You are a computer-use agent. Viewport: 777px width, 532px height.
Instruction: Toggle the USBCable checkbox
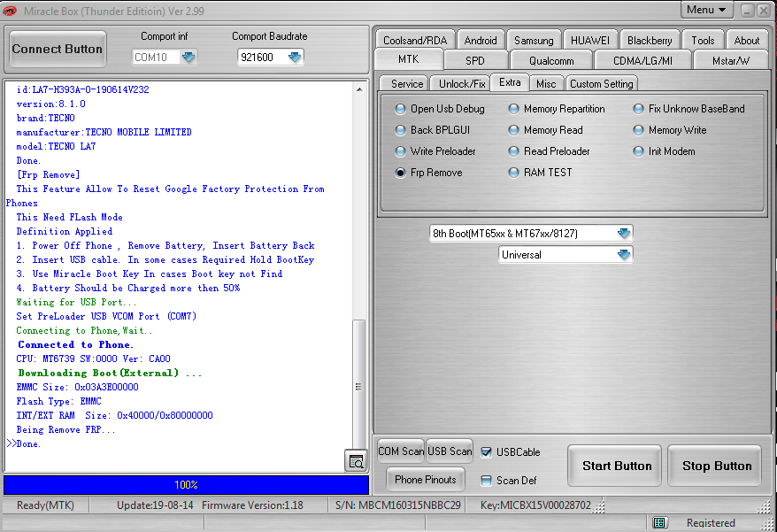coord(487,452)
